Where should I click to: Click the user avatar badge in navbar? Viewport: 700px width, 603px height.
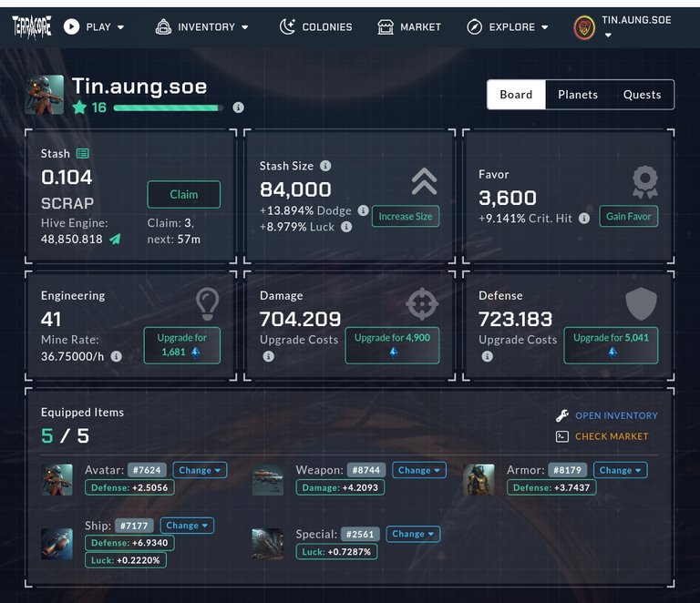pyautogui.click(x=584, y=27)
